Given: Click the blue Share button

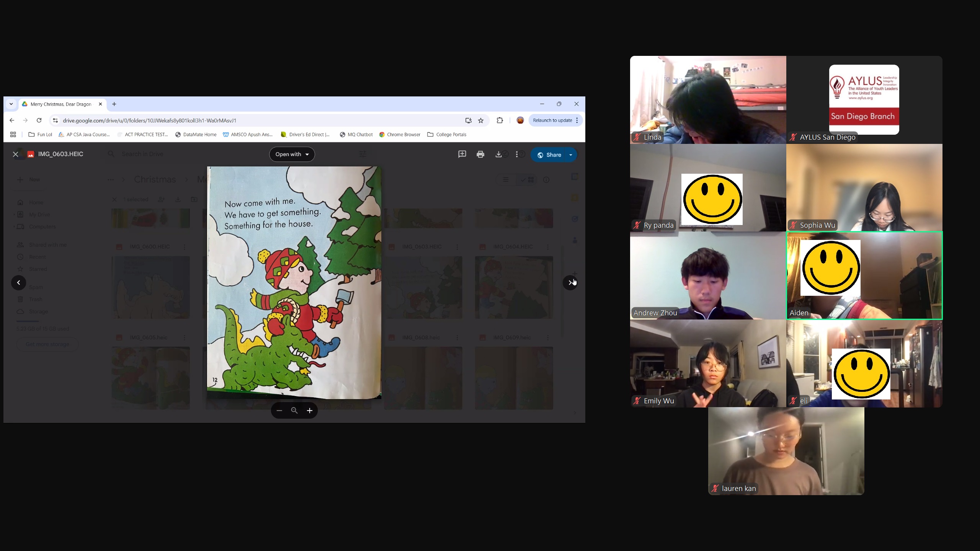Looking at the screenshot, I should (x=549, y=155).
